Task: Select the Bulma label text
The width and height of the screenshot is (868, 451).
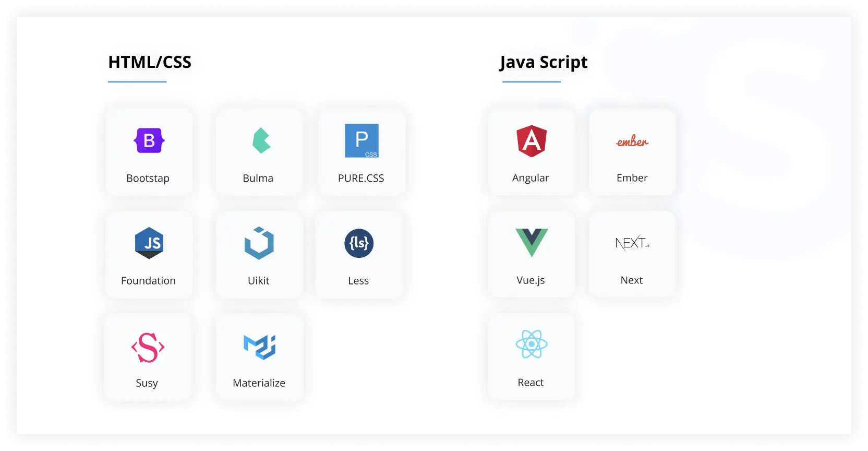Action: 258,178
